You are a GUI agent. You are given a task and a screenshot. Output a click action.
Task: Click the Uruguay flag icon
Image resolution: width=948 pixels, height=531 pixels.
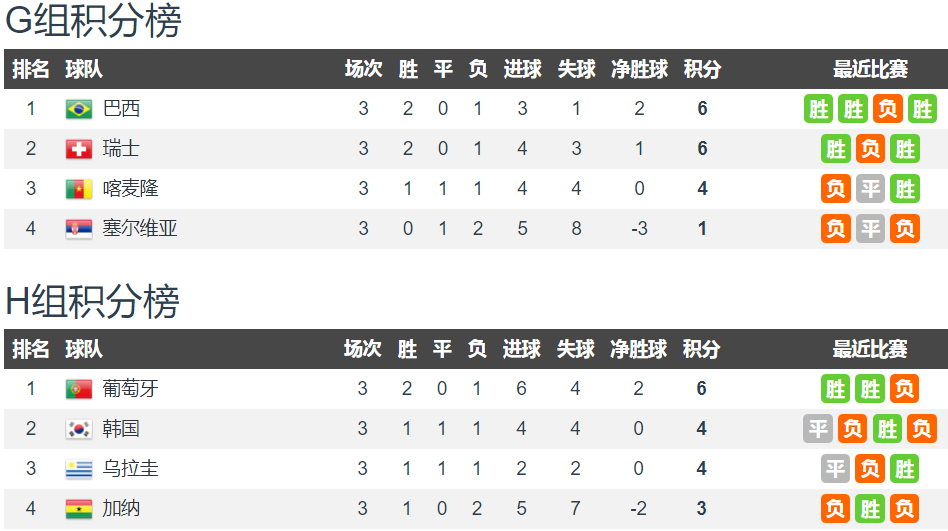(x=79, y=469)
